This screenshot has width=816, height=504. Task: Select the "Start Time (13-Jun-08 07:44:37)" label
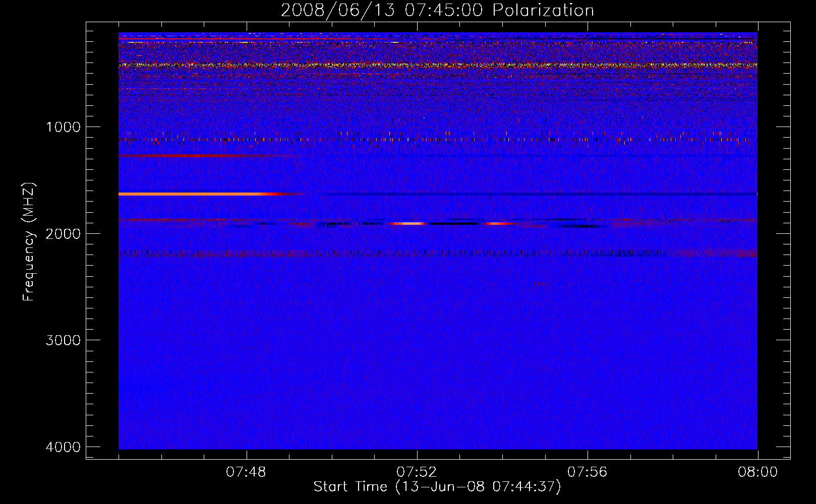click(x=437, y=487)
